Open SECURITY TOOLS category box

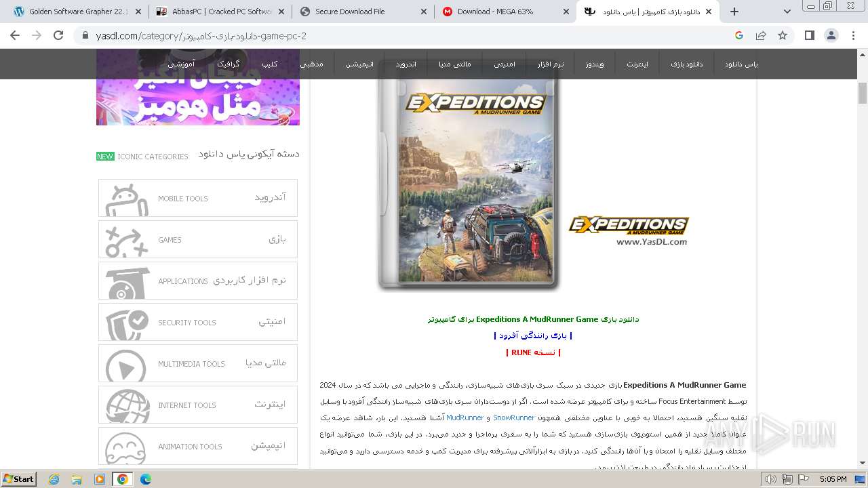198,322
